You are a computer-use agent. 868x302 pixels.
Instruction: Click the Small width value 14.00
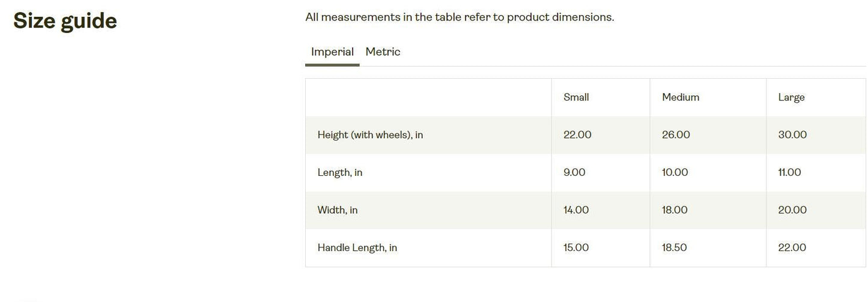(x=576, y=210)
